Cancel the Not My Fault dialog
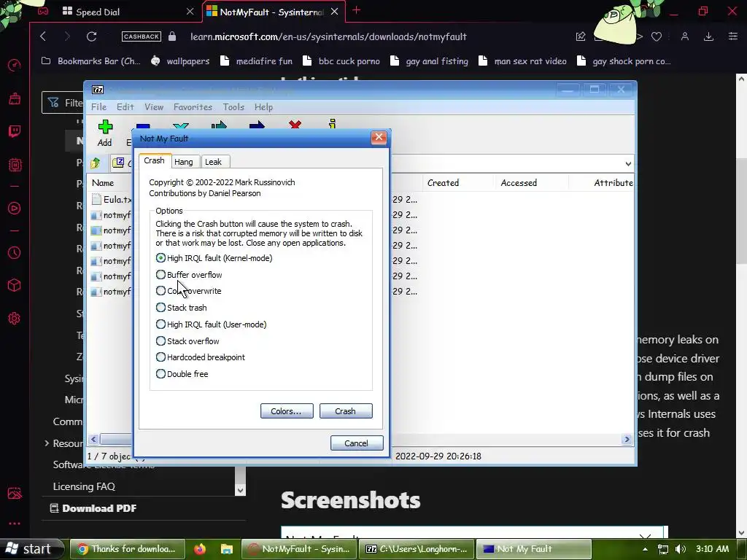Image resolution: width=747 pixels, height=560 pixels. 356,443
